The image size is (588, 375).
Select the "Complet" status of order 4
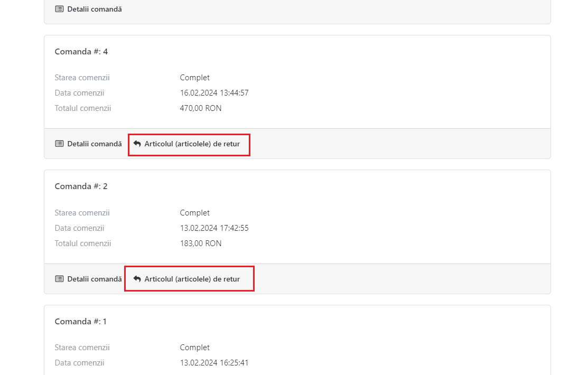pyautogui.click(x=194, y=78)
